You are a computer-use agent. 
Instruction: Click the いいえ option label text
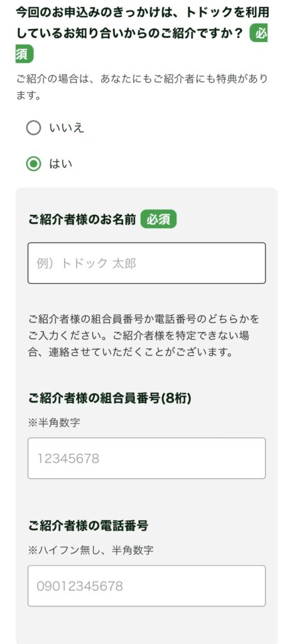[x=67, y=128]
